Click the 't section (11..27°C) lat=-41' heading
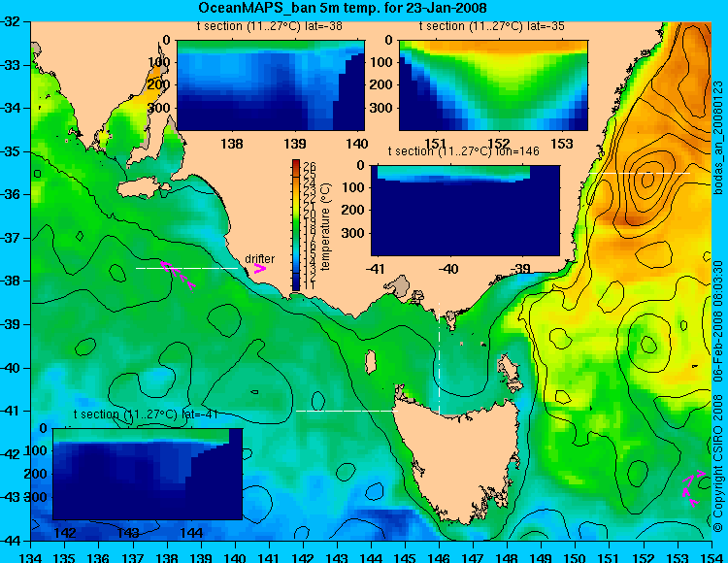The height and width of the screenshot is (563, 728). click(146, 414)
